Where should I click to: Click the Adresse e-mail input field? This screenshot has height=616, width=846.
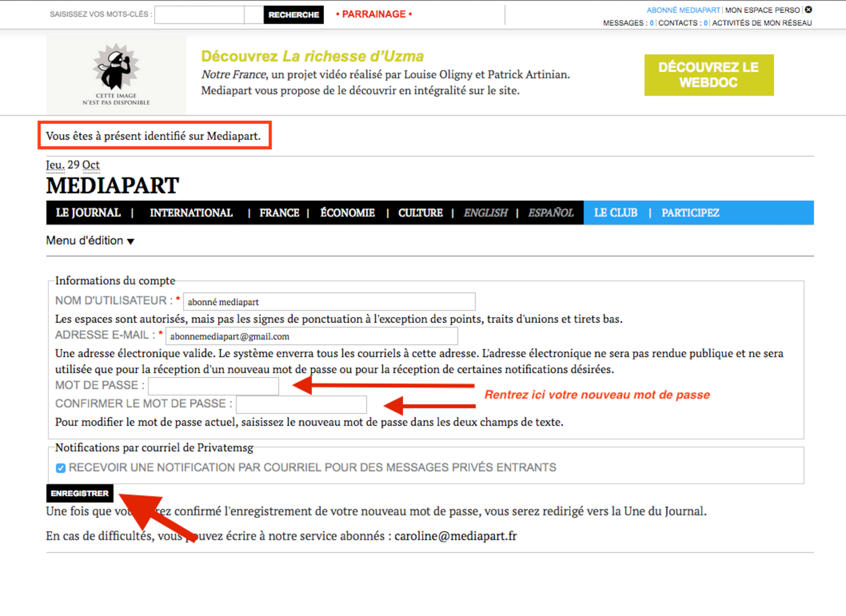pos(312,336)
